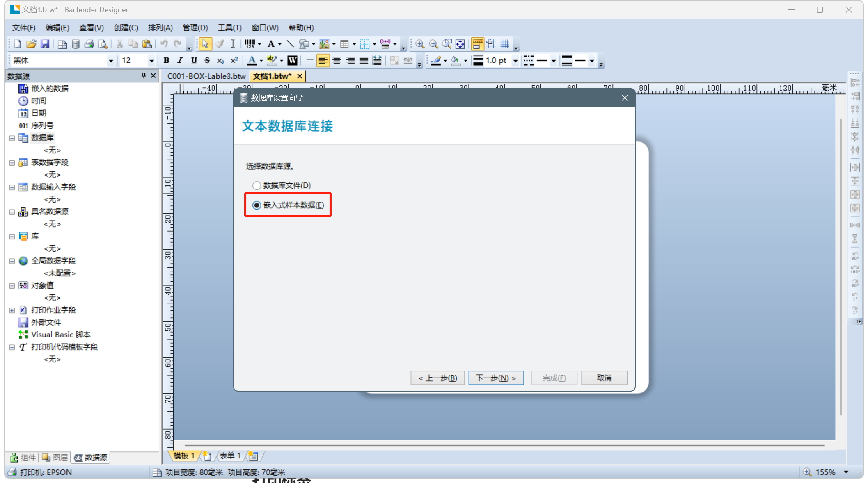
Task: Switch to C001-BOX-Lable3.btw document tab
Action: click(206, 76)
